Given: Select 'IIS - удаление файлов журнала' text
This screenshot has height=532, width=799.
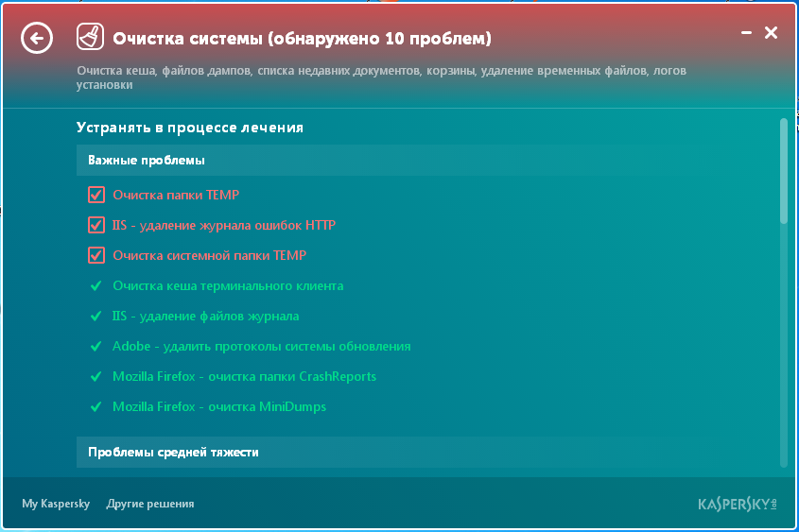Looking at the screenshot, I should (x=205, y=317).
